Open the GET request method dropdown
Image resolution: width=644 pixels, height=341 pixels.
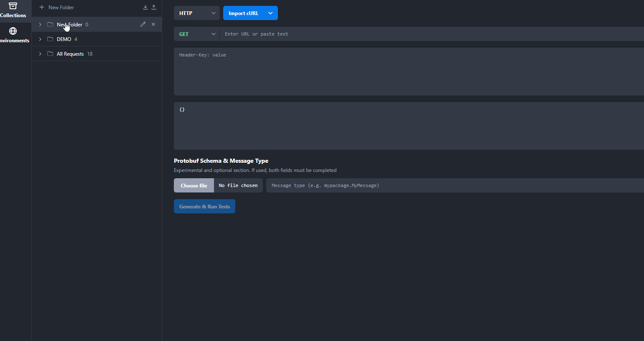pyautogui.click(x=196, y=34)
